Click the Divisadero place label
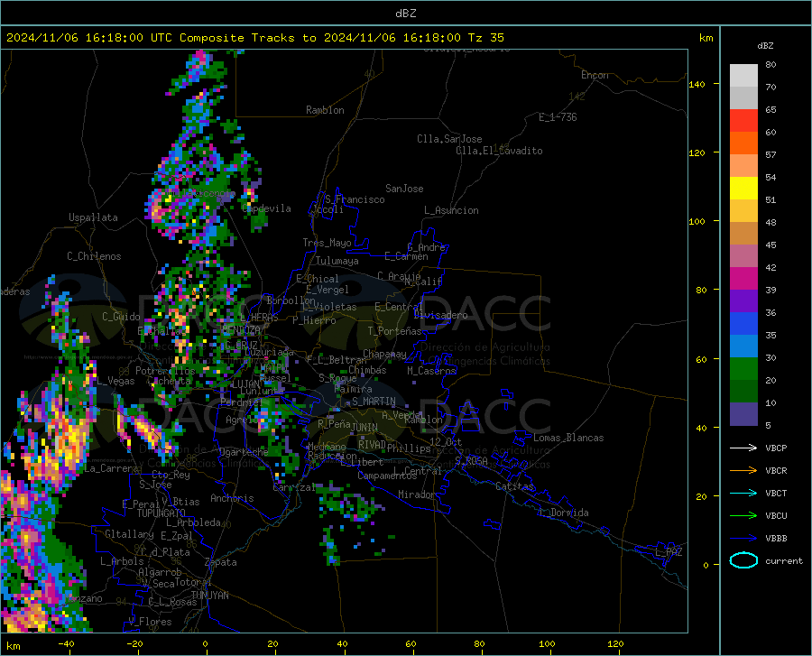The image size is (812, 656). coord(440,315)
